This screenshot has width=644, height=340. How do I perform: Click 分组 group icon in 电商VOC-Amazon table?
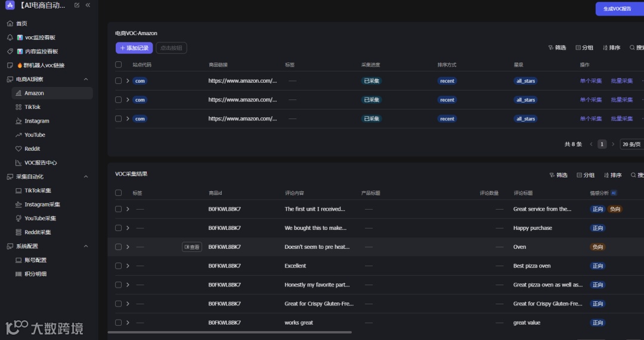[x=578, y=48]
